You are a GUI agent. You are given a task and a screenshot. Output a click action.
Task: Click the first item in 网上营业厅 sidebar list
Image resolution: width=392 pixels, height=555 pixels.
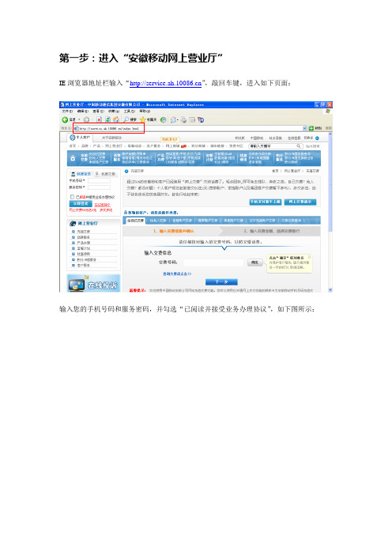84,232
